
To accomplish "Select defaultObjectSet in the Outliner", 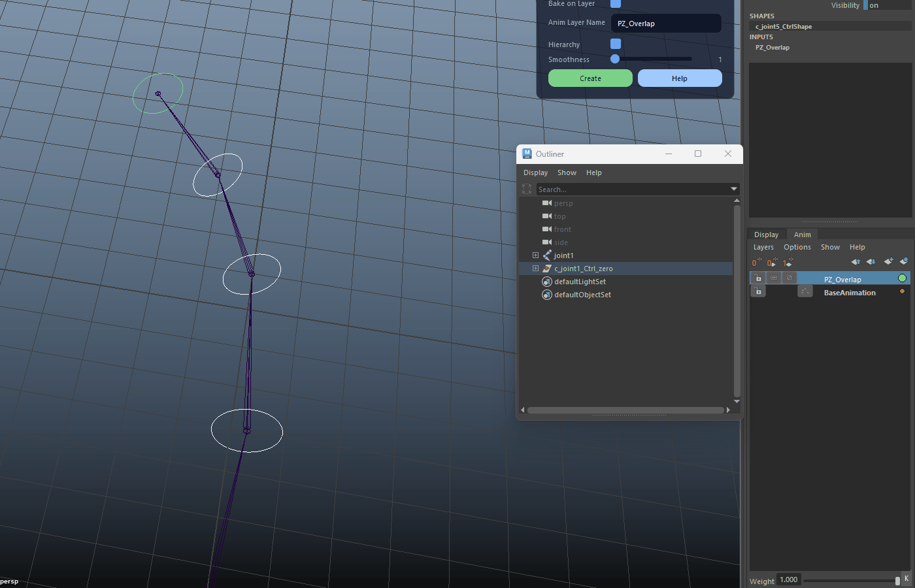I will 583,295.
